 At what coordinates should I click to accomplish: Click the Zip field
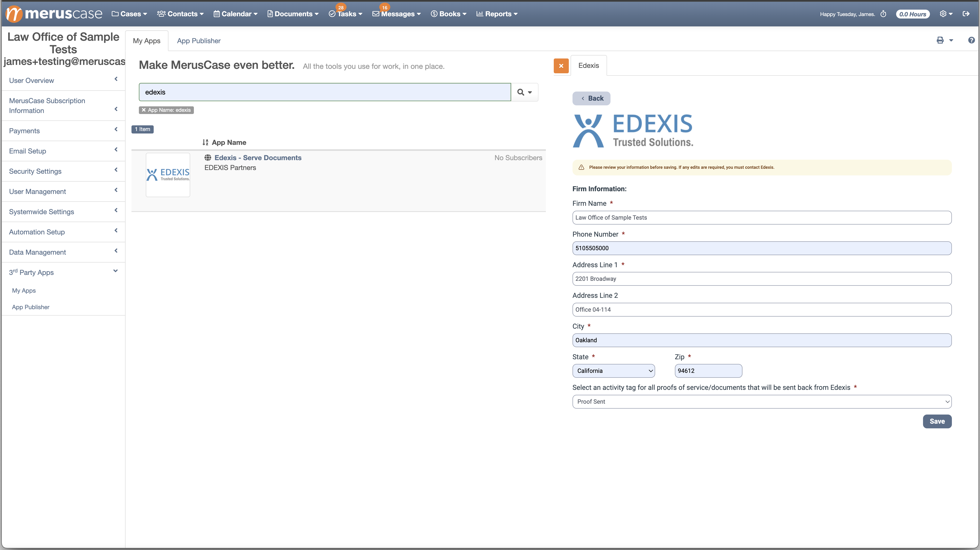coord(708,371)
